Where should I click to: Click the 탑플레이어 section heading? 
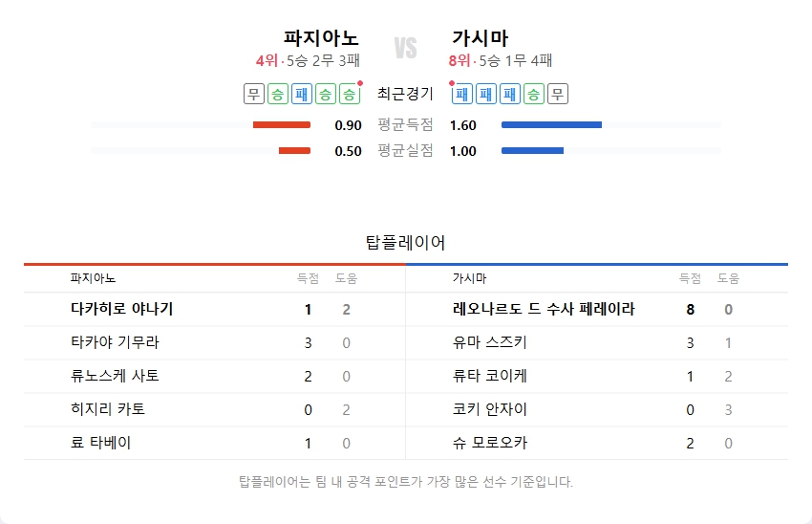[406, 242]
